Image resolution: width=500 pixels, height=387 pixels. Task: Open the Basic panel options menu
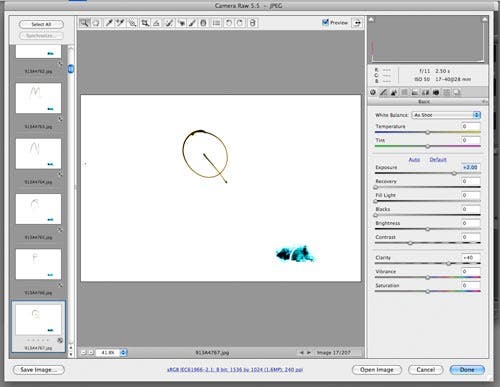(484, 101)
